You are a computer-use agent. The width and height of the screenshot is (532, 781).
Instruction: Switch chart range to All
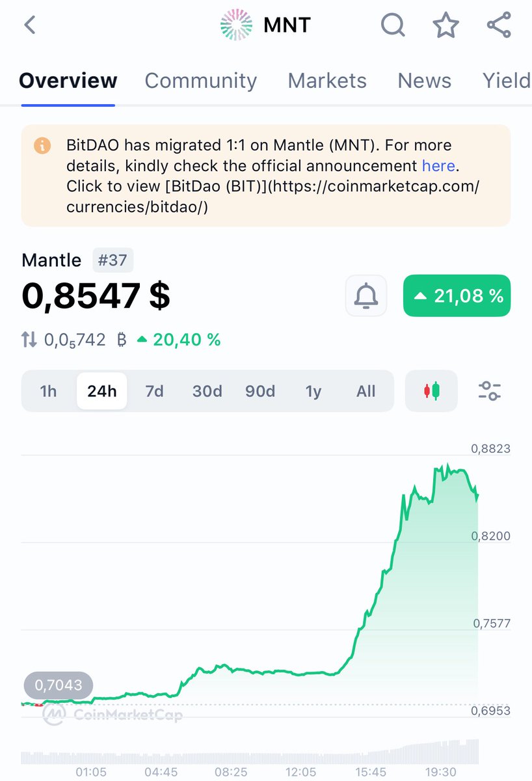(366, 391)
